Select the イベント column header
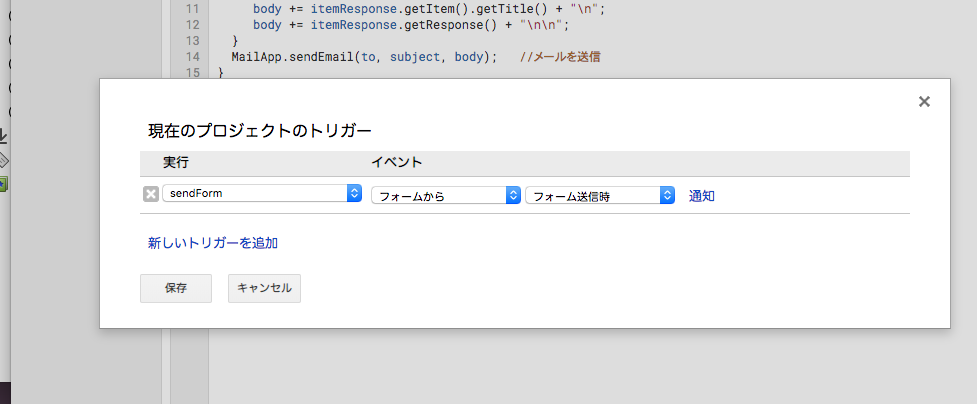The image size is (977, 404). pos(397,163)
